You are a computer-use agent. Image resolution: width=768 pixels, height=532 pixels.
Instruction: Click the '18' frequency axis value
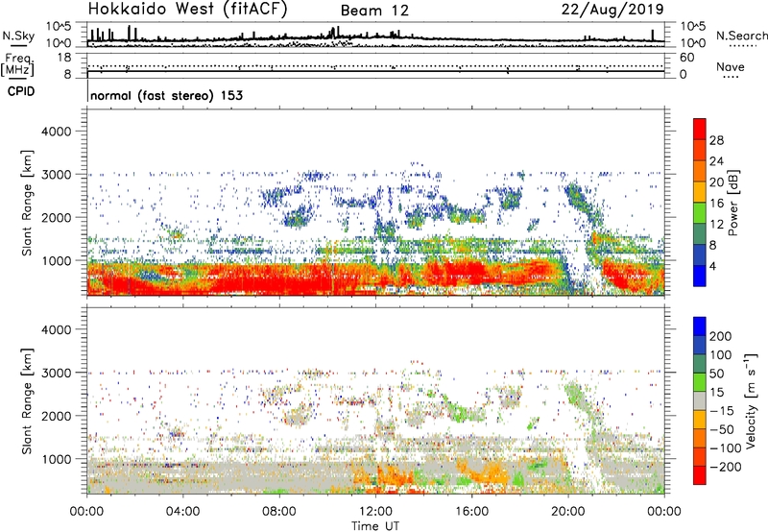[64, 58]
